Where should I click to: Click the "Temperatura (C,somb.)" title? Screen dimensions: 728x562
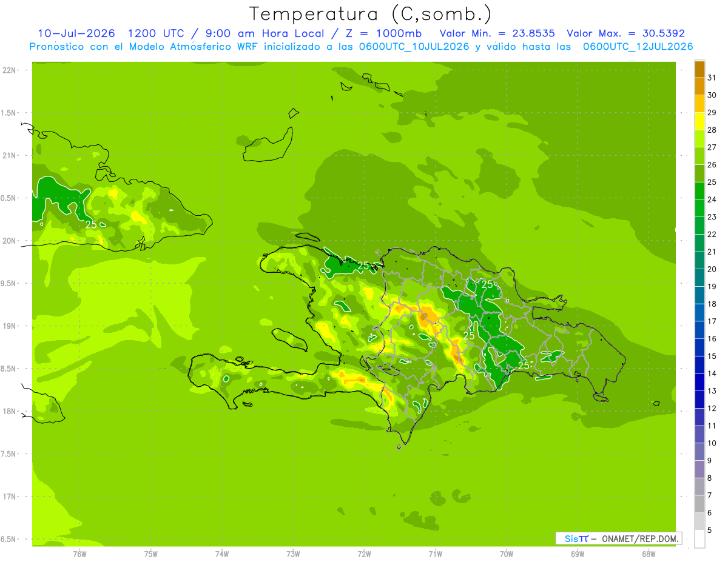click(x=371, y=14)
